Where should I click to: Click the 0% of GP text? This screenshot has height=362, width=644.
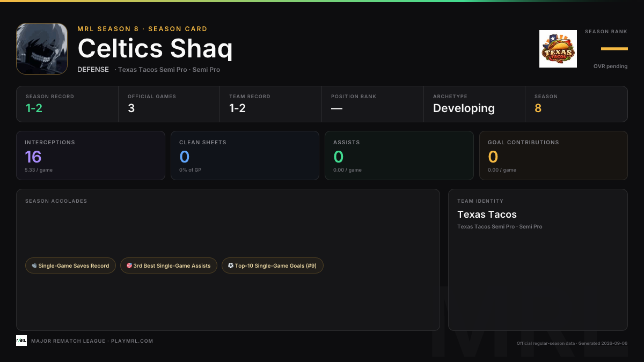click(191, 170)
